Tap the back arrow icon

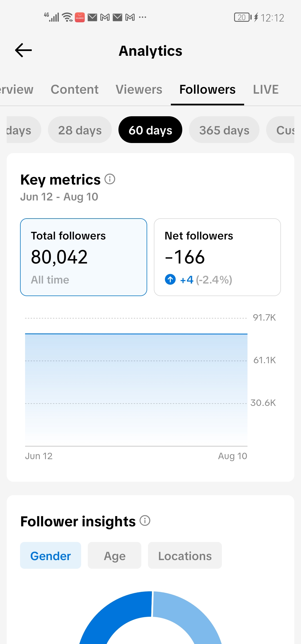coord(23,50)
